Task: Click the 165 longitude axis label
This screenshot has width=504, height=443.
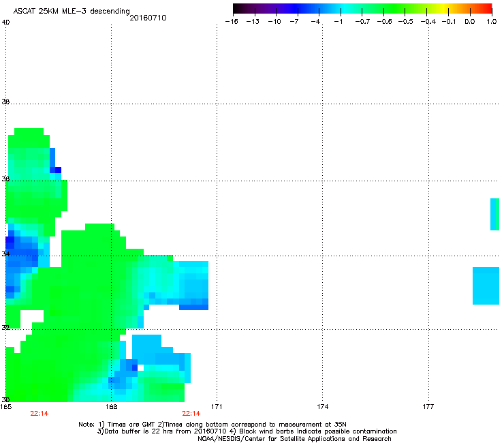Action: [x=5, y=407]
